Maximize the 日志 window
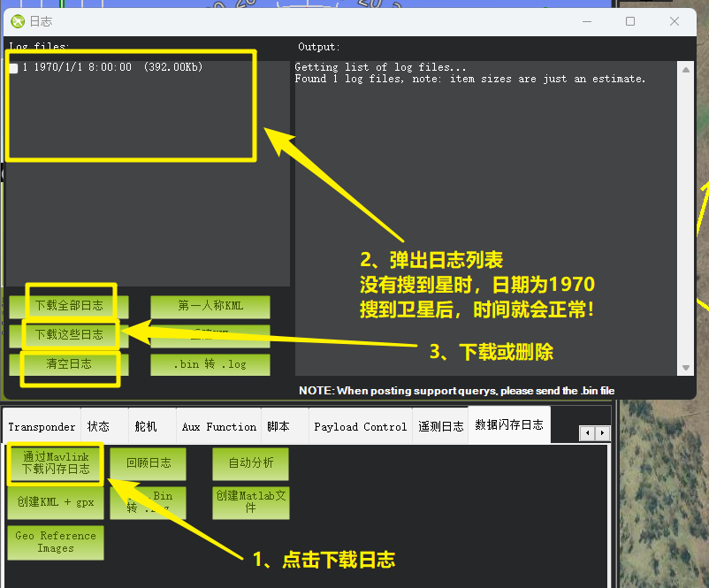The image size is (709, 588). tap(630, 21)
